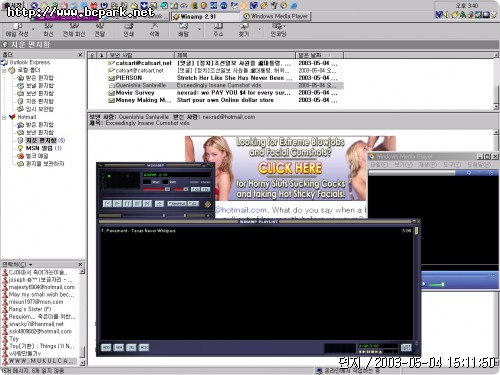The width and height of the screenshot is (500, 375).
Task: Click the 회신 (reply) toolbar icon
Action: pyautogui.click(x=48, y=30)
